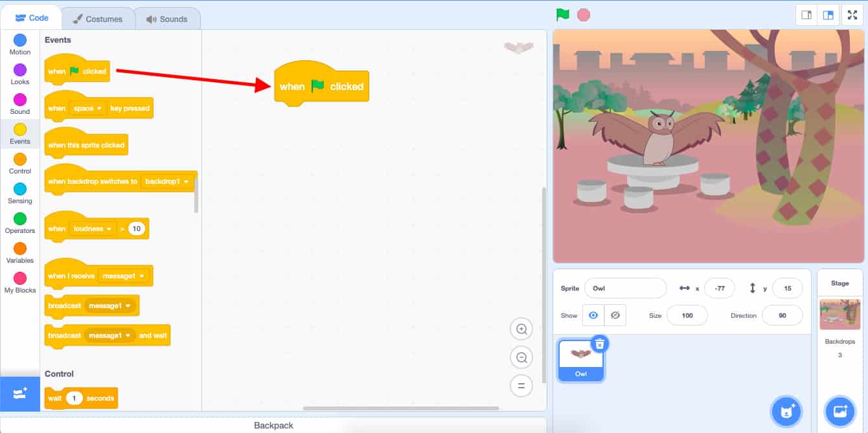Open the Sounds tab
This screenshot has height=433, width=868.
(x=167, y=19)
